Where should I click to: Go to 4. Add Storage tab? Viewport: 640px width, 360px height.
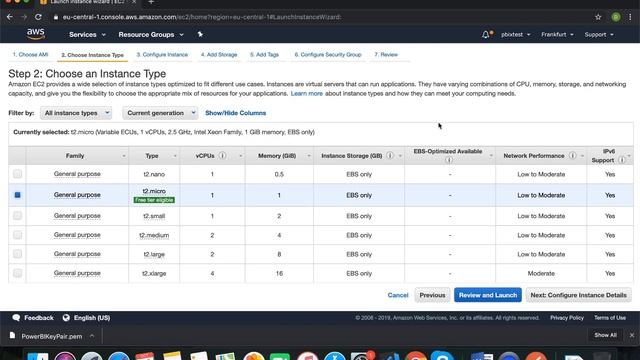[x=219, y=54]
